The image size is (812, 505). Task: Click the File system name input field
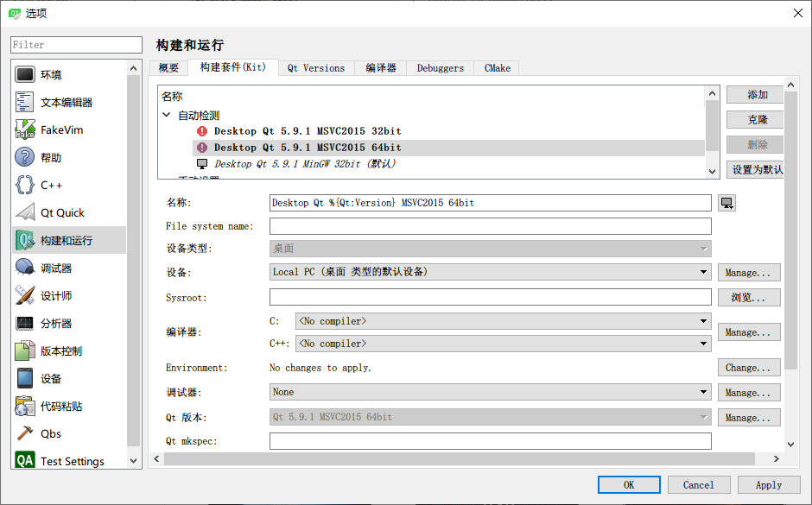[x=491, y=226]
